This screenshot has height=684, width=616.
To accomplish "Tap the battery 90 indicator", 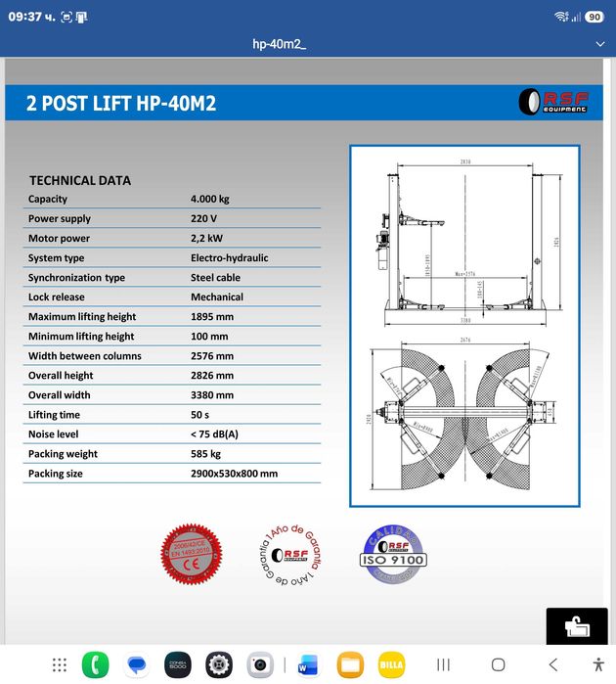I will (594, 17).
